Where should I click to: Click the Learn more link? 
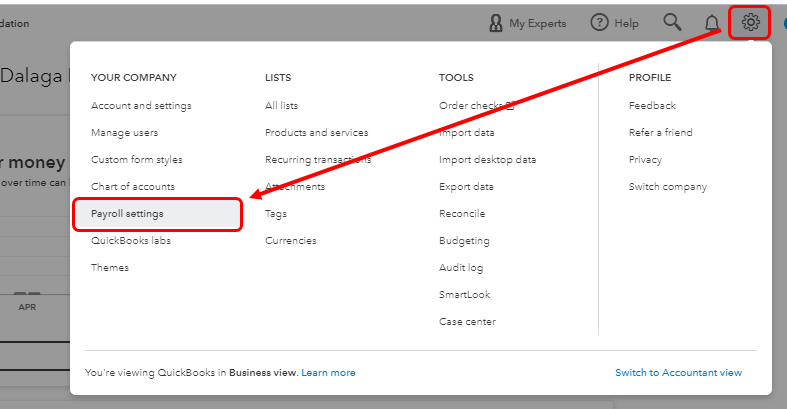[x=328, y=373]
